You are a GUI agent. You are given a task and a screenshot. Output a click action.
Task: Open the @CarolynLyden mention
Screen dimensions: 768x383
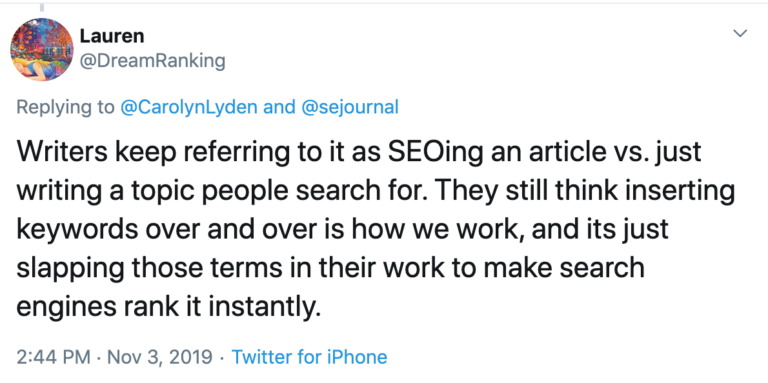189,107
